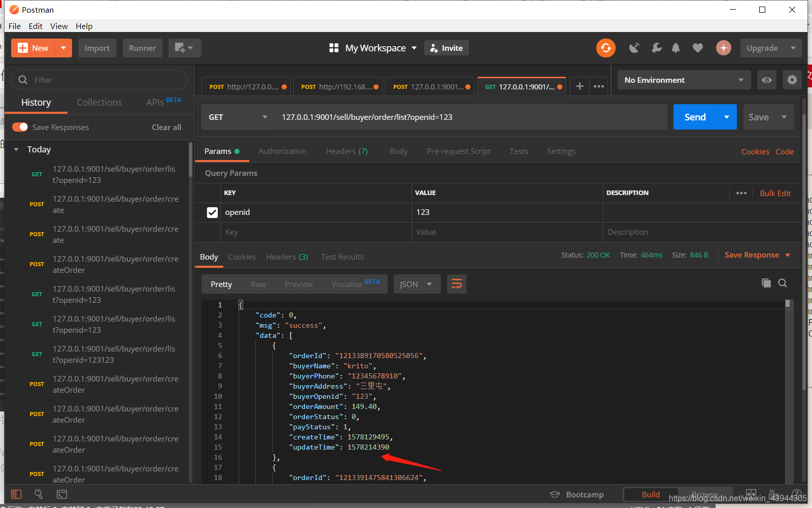The width and height of the screenshot is (812, 508).
Task: Open the No Environment selector
Action: 684,80
